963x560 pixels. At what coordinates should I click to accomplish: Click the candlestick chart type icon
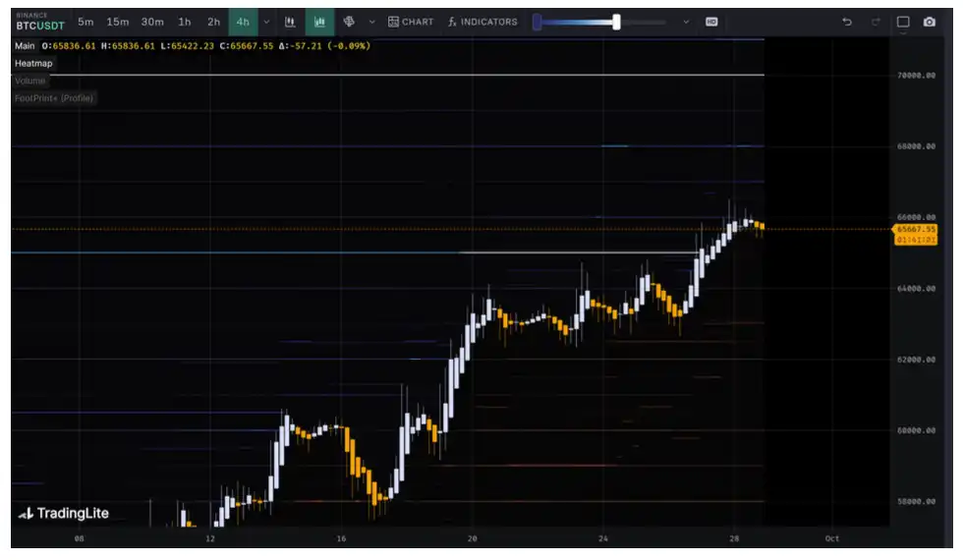[290, 22]
